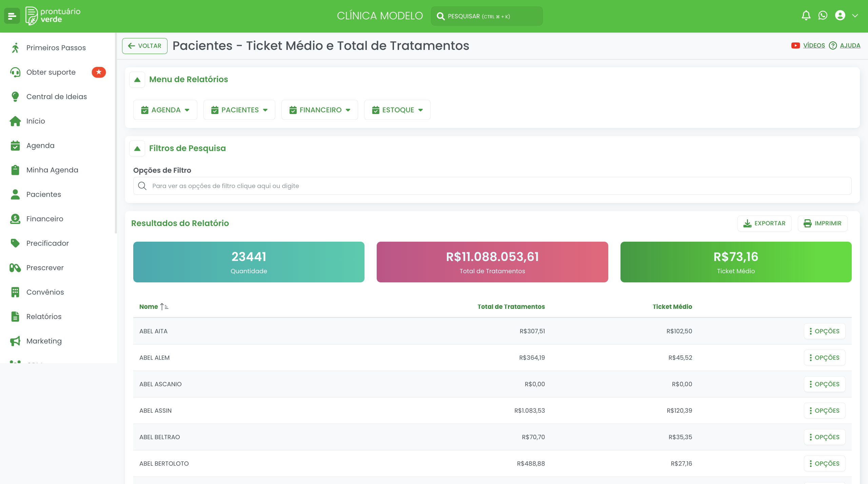Viewport: 868px width, 484px height.
Task: Select Minha Agenda in the sidebar
Action: [52, 170]
